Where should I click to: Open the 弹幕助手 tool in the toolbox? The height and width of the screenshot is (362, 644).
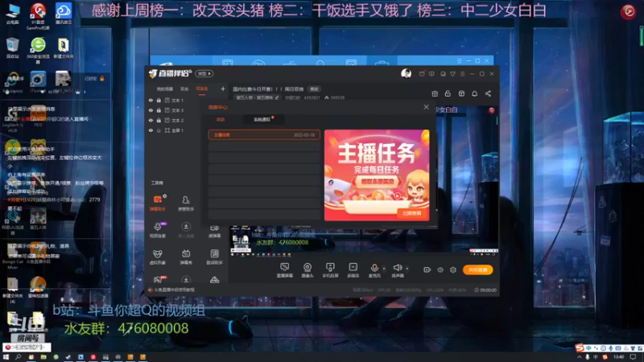coord(157,203)
